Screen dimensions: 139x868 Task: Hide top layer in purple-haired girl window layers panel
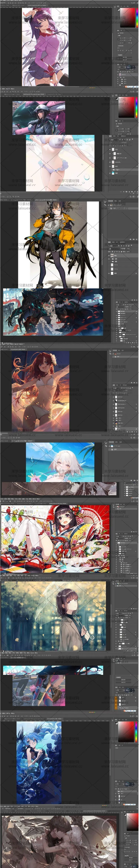tap(118, 75)
